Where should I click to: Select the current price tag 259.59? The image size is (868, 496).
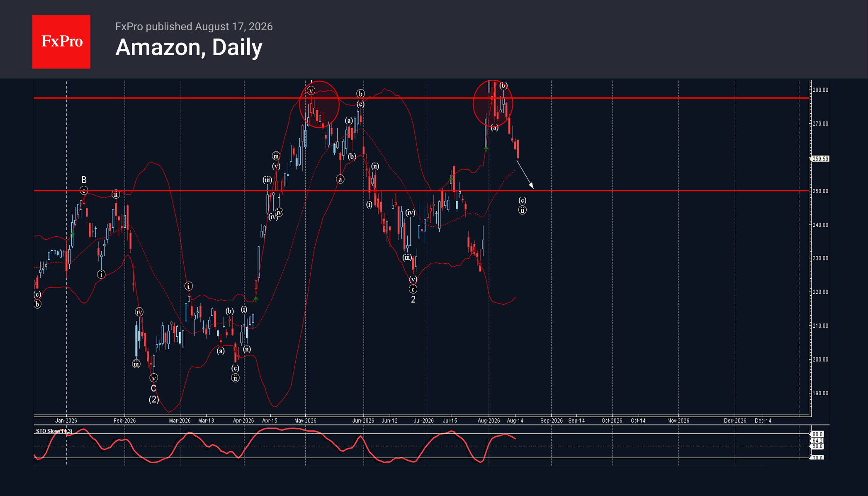click(x=820, y=159)
